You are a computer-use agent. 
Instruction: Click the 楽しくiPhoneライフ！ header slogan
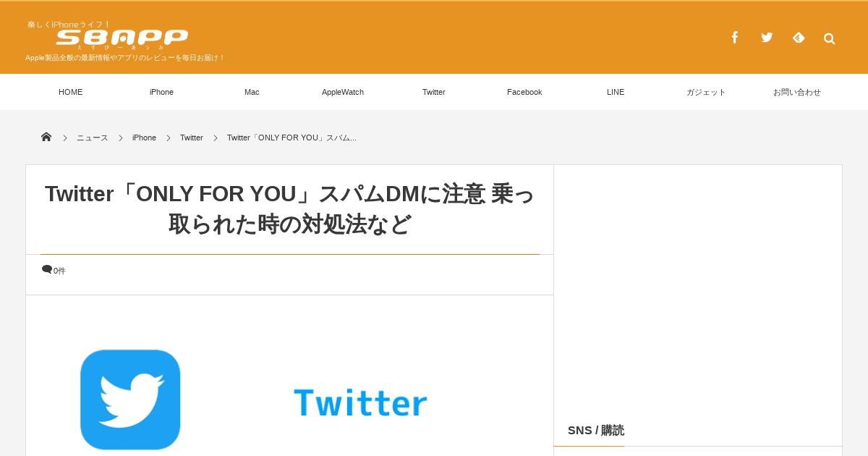click(69, 25)
